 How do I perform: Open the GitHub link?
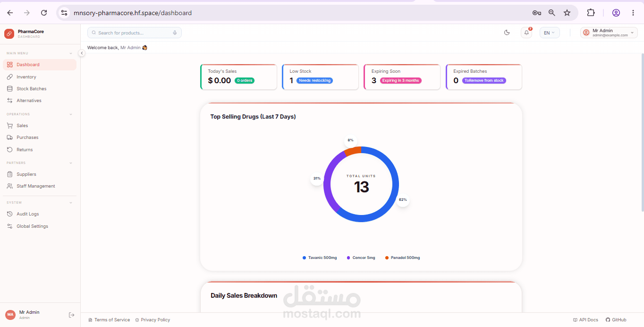point(616,320)
